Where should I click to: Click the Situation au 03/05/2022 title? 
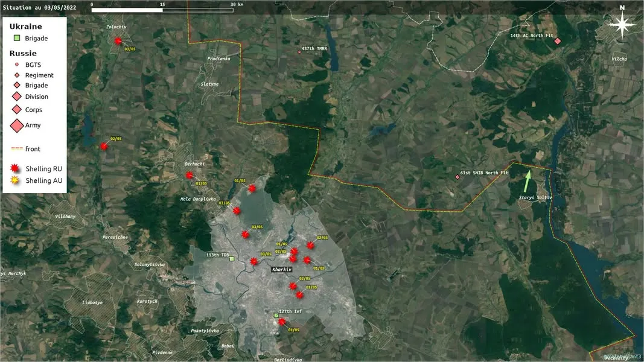click(39, 7)
